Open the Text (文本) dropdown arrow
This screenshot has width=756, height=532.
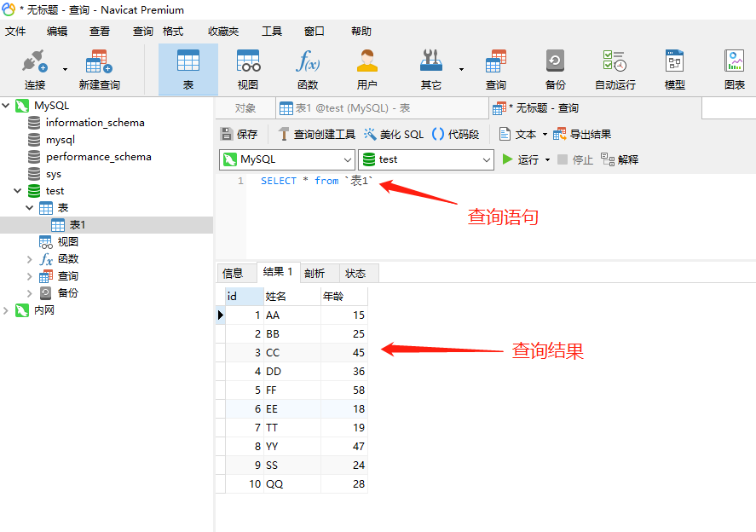point(545,134)
